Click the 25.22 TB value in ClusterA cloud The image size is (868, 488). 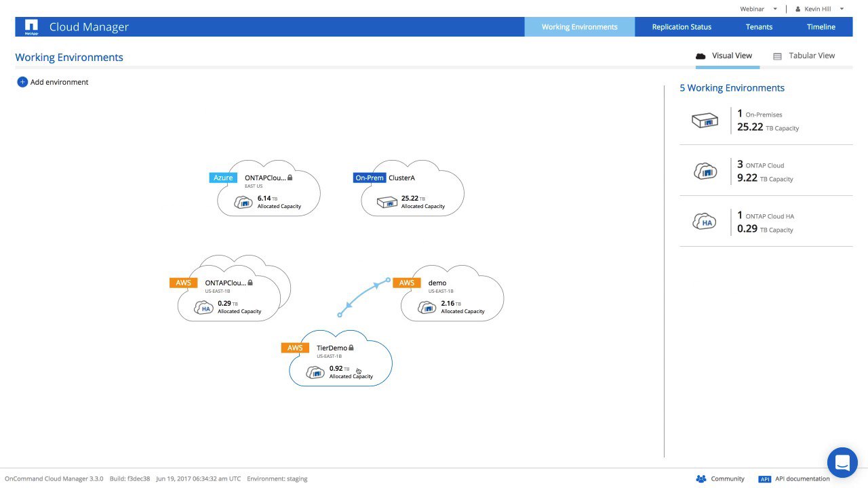(413, 199)
